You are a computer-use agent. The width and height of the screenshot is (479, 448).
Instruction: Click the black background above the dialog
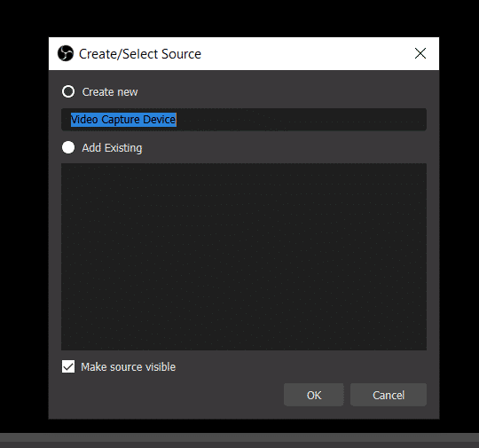239,19
